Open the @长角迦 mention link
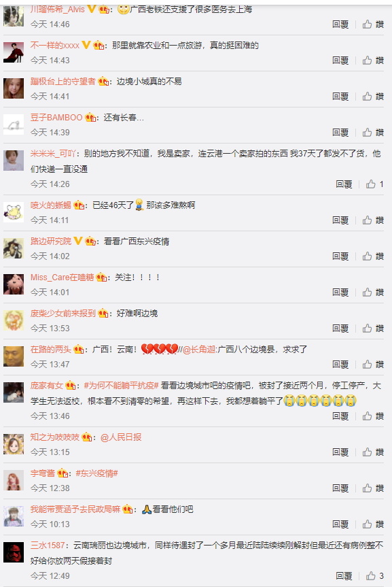The height and width of the screenshot is (587, 392). [x=199, y=350]
